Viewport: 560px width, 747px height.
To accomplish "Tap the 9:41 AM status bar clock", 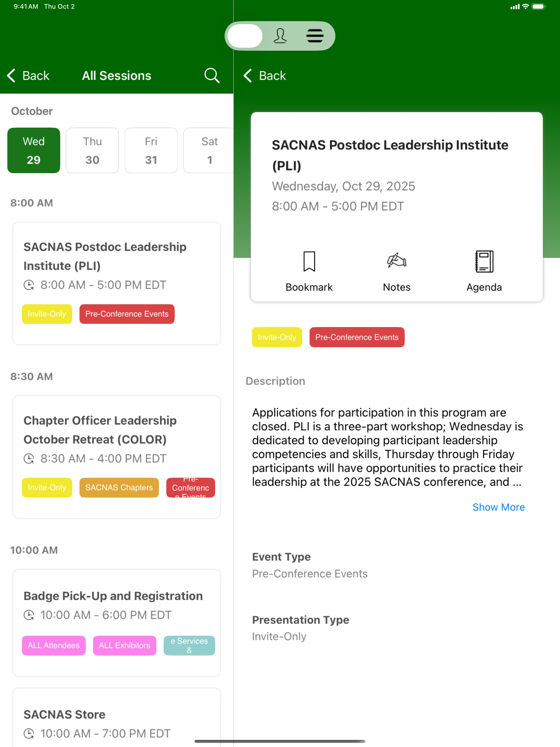I will tap(26, 6).
